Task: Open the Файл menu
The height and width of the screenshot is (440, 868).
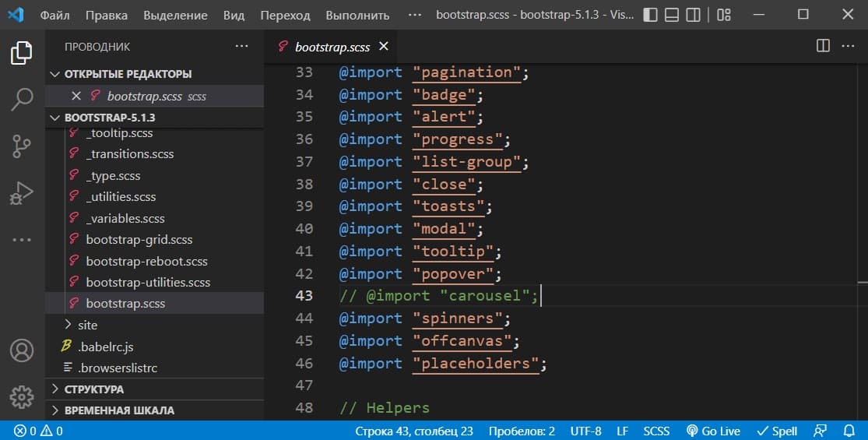Action: point(54,15)
